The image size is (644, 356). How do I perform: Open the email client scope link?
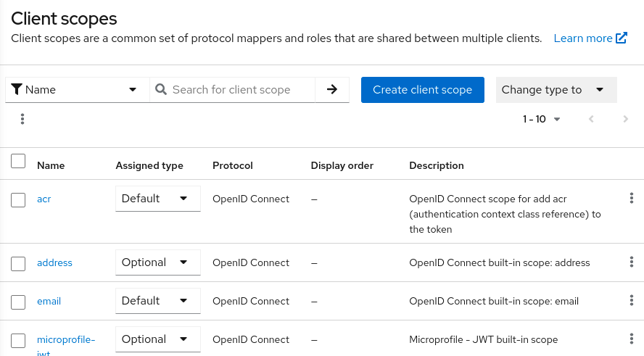49,301
